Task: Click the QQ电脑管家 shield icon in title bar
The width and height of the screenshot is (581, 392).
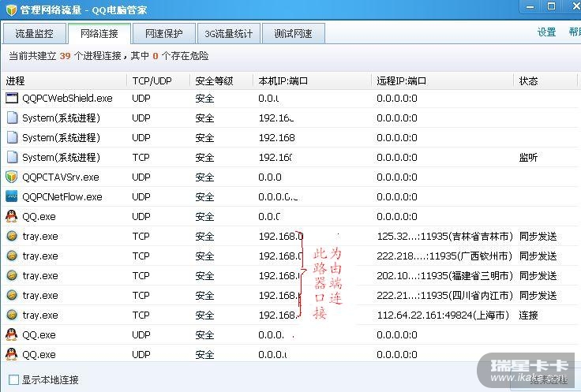Action: click(12, 9)
